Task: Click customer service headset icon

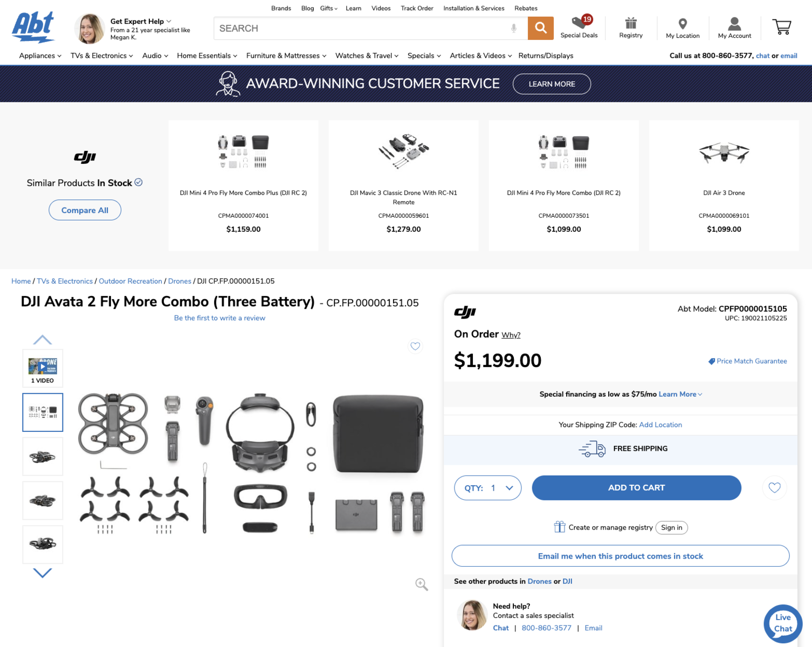Action: (x=228, y=84)
